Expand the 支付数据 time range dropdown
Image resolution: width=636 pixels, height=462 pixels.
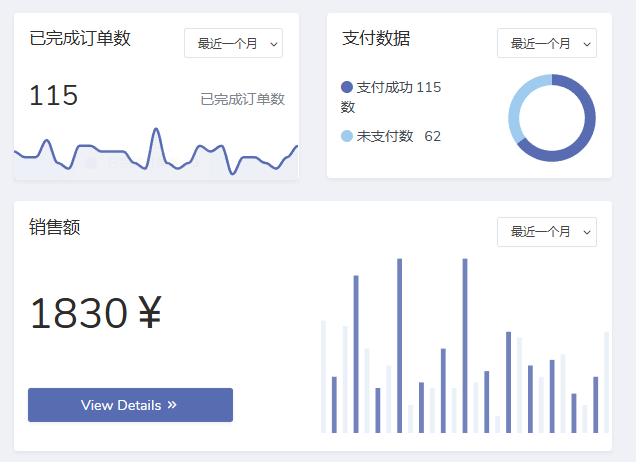tap(546, 43)
